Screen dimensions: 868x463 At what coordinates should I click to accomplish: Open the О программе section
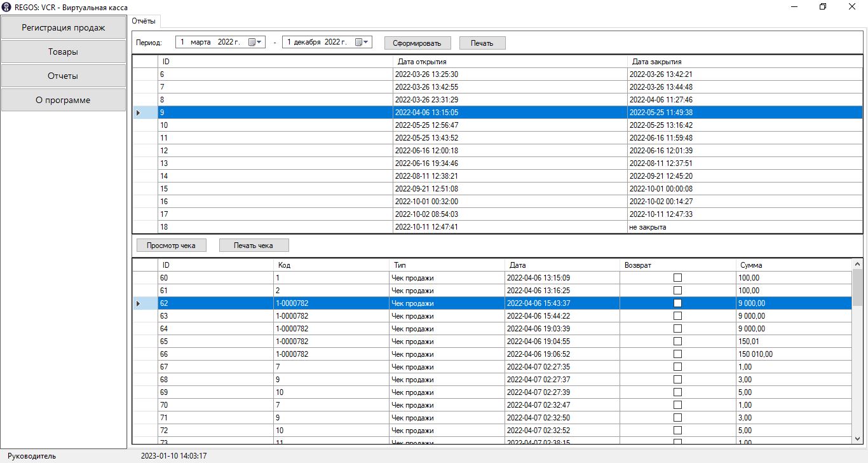[64, 100]
